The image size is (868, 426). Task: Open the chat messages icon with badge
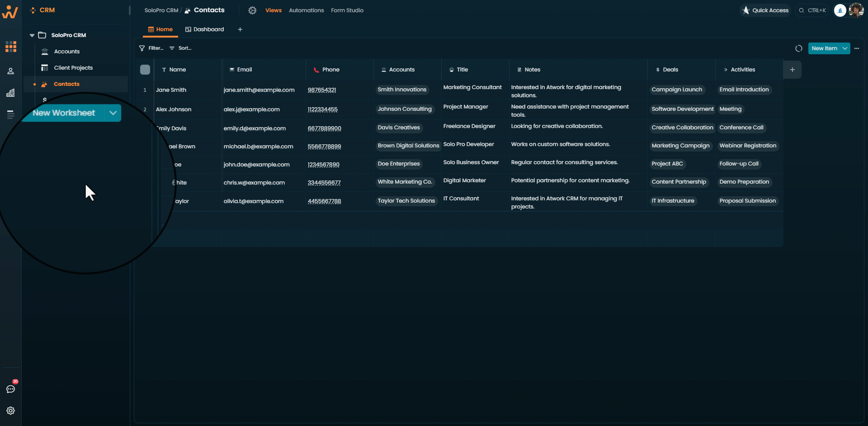coord(11,389)
